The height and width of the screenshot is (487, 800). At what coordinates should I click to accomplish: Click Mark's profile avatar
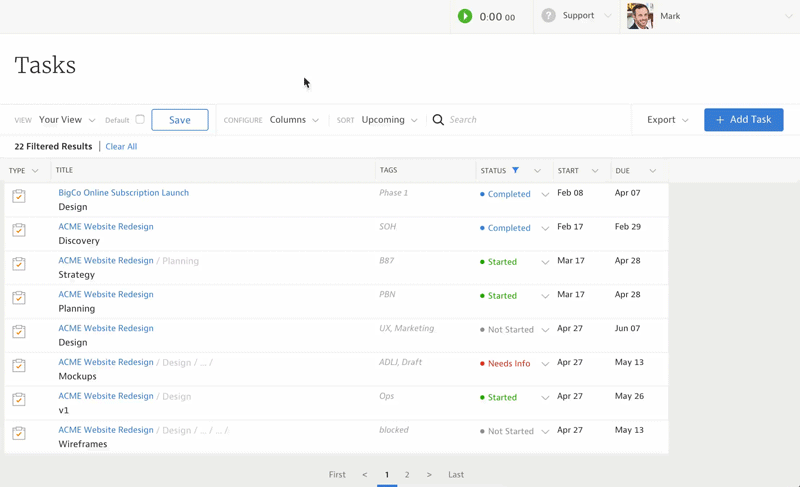(640, 16)
